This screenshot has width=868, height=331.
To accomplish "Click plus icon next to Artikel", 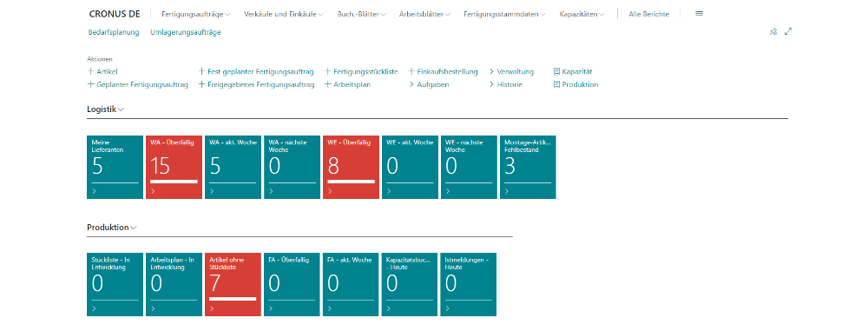I will (91, 71).
